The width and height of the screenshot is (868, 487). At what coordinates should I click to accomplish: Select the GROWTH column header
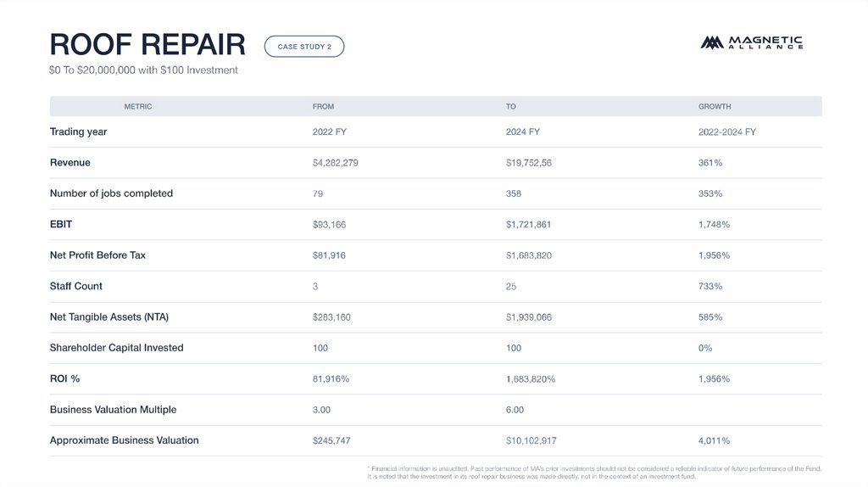pos(715,107)
